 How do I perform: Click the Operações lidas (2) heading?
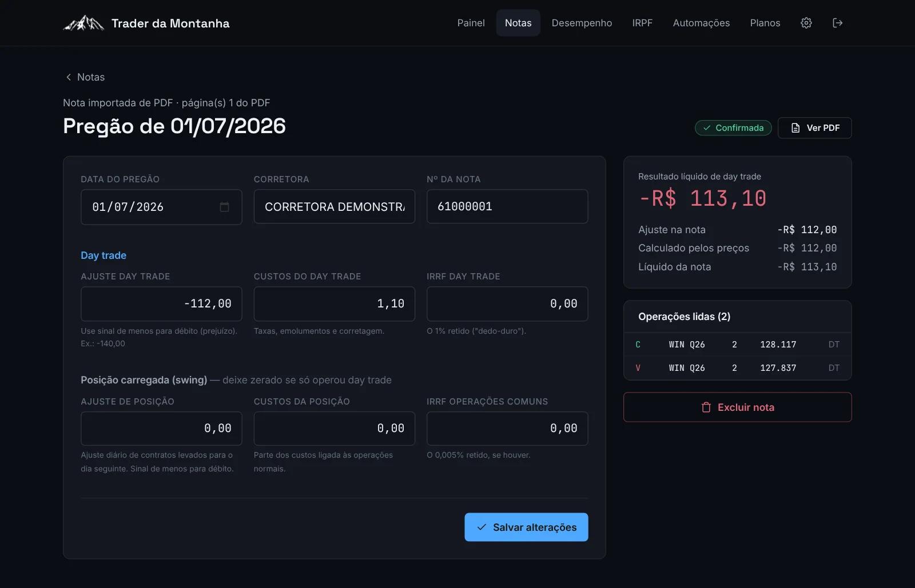point(685,317)
